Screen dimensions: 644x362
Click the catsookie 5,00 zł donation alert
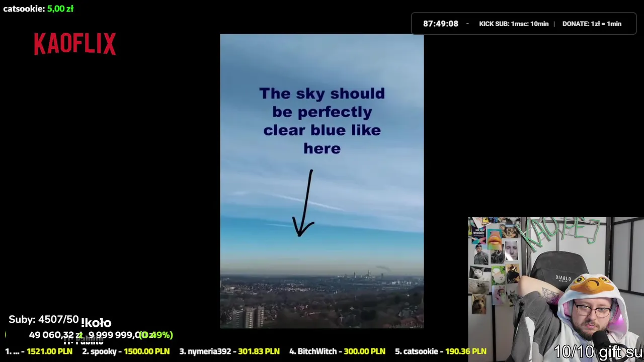[x=38, y=9]
